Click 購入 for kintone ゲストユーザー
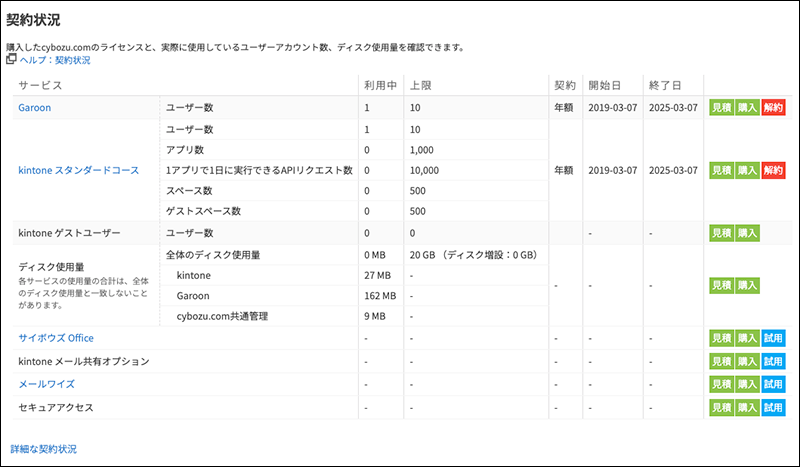The image size is (800, 467). point(747,233)
